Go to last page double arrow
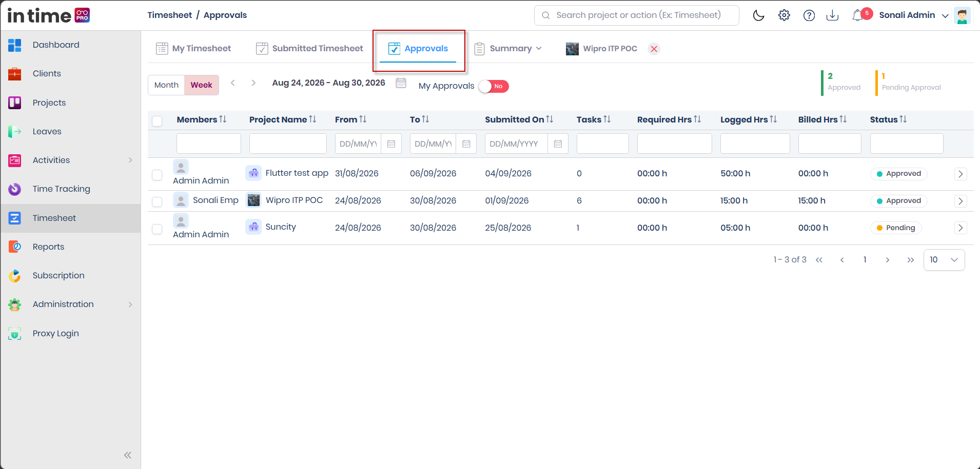 910,260
